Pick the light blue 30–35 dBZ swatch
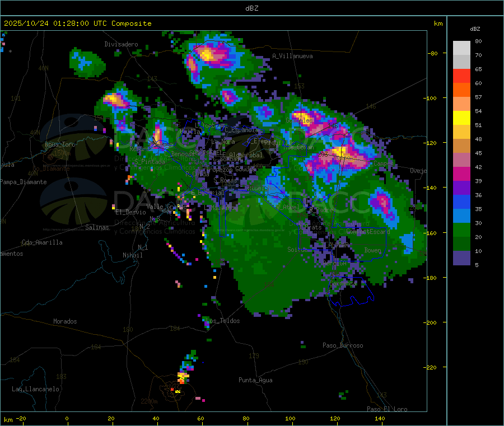The height and width of the screenshot is (426, 504). pyautogui.click(x=461, y=216)
